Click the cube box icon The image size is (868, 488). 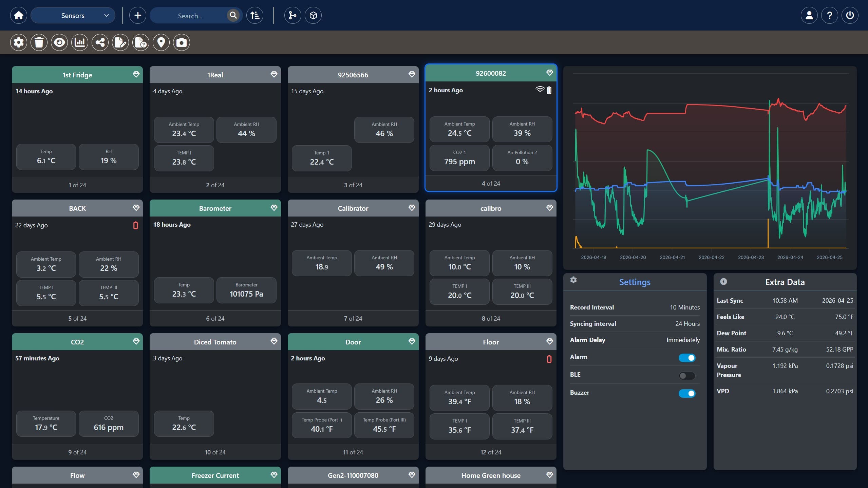point(313,15)
